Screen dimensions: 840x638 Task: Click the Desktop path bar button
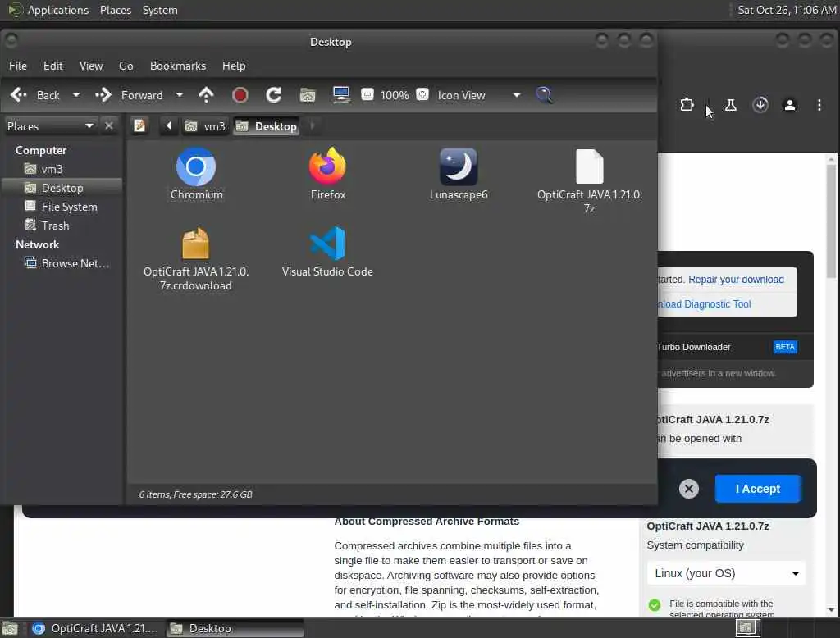pos(267,126)
